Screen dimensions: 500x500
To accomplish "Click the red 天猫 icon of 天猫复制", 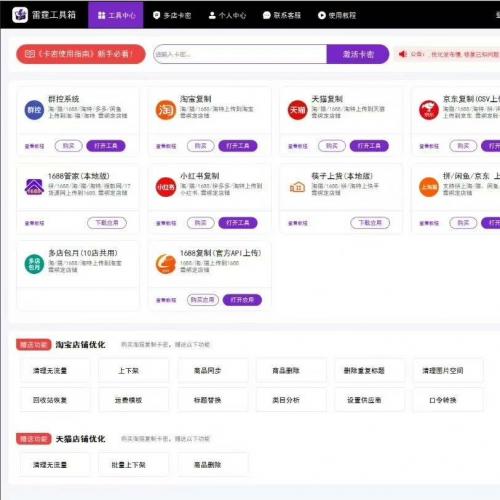I will point(297,110).
